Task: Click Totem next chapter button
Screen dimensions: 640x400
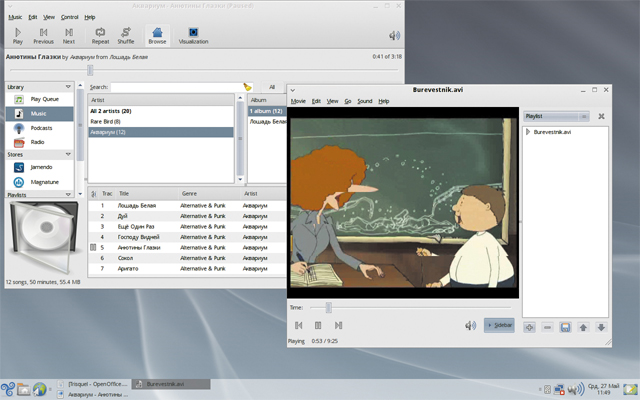Action: (x=338, y=325)
